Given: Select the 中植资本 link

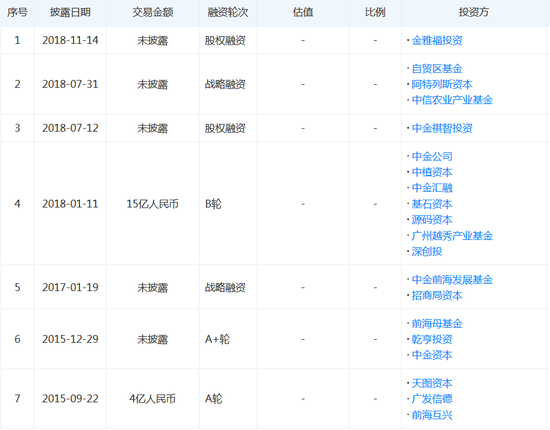Looking at the screenshot, I should [x=432, y=172].
